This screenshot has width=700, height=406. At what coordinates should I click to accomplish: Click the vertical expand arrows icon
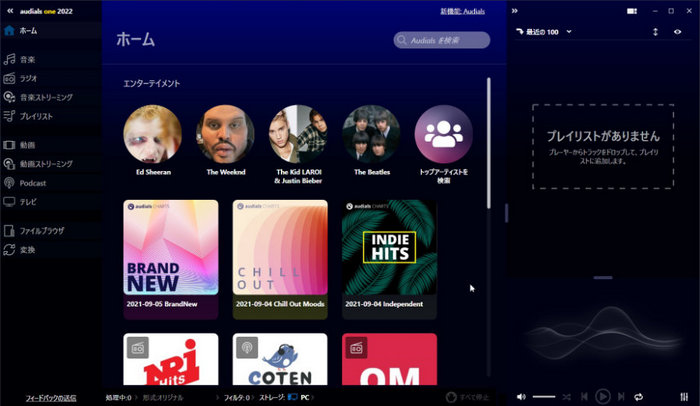point(655,32)
